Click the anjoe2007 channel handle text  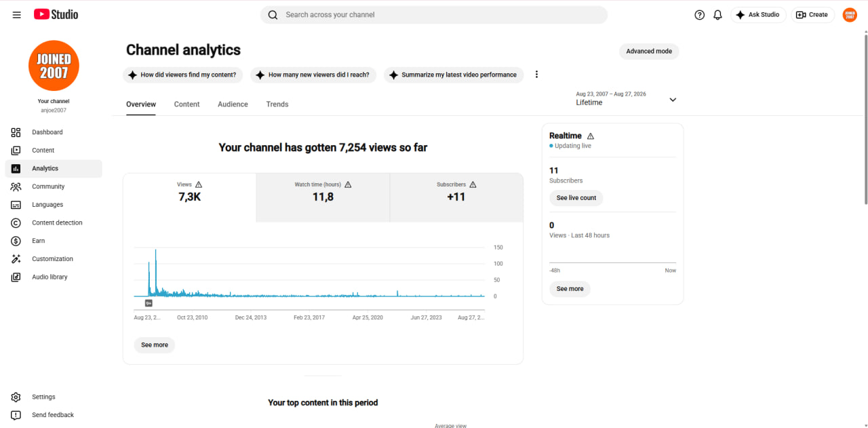point(54,110)
